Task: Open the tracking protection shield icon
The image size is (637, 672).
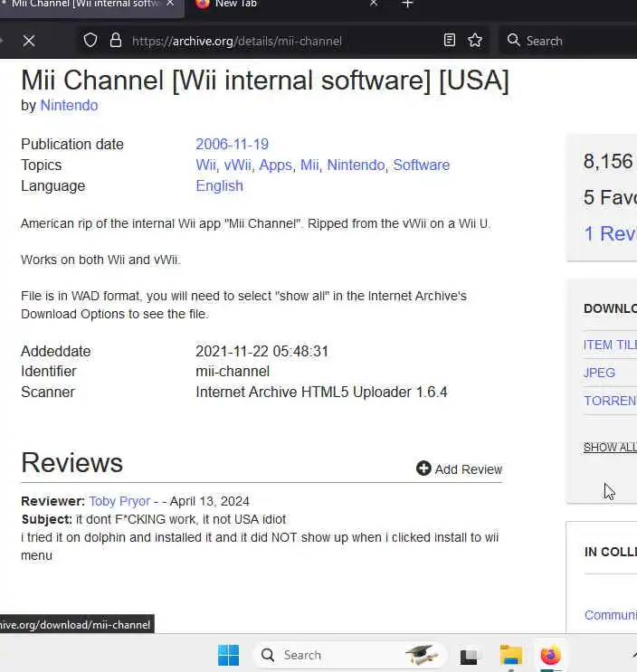Action: [x=90, y=41]
